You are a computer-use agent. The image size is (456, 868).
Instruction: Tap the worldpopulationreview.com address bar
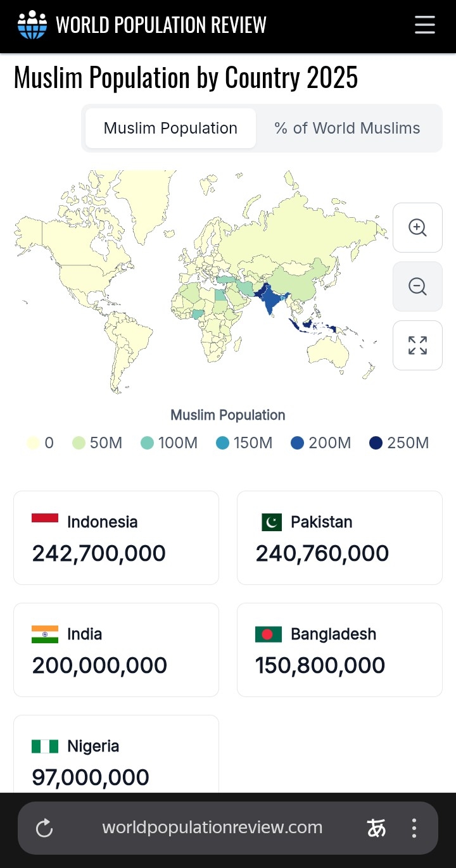click(x=212, y=827)
